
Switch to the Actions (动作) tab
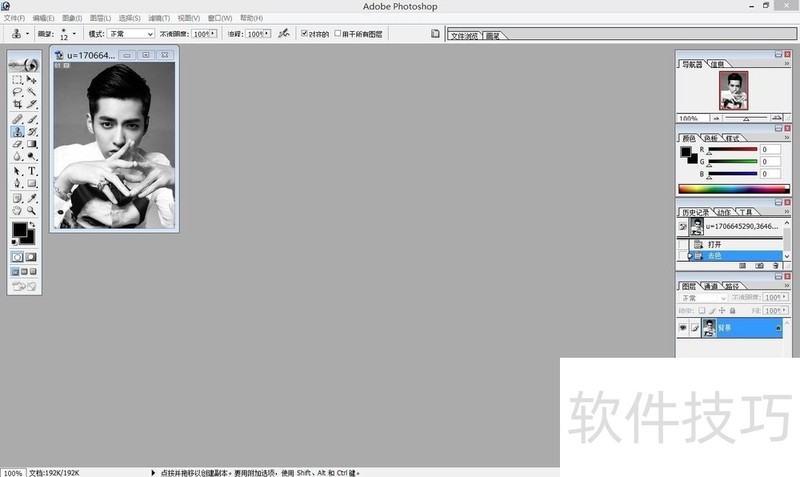click(723, 212)
